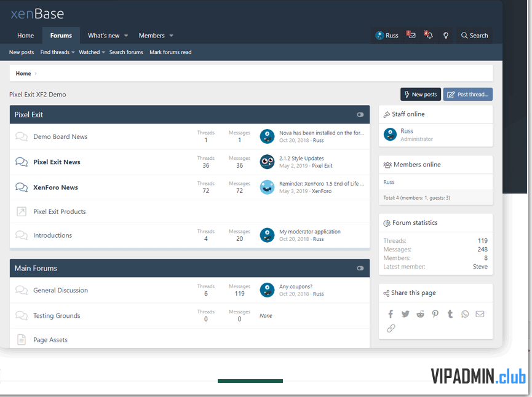Expand the What's new dropdown arrow
The image size is (532, 397).
pos(126,36)
